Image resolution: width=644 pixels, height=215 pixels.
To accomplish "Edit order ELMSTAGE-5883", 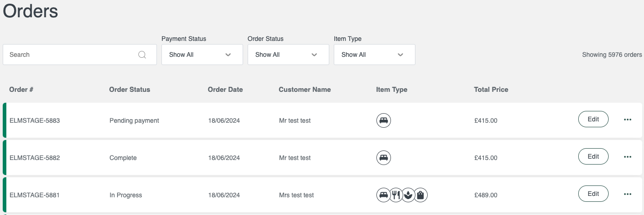I will [x=593, y=120].
